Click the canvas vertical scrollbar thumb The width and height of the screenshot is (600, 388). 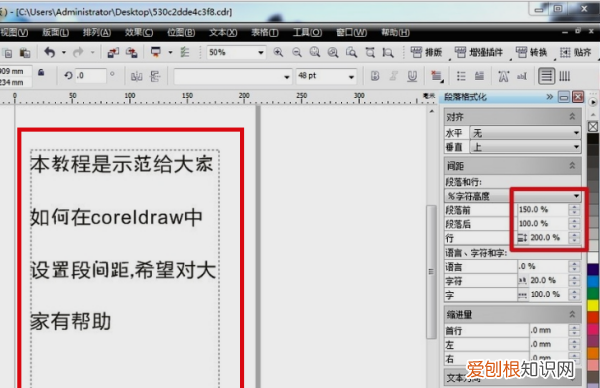pyautogui.click(x=431, y=272)
